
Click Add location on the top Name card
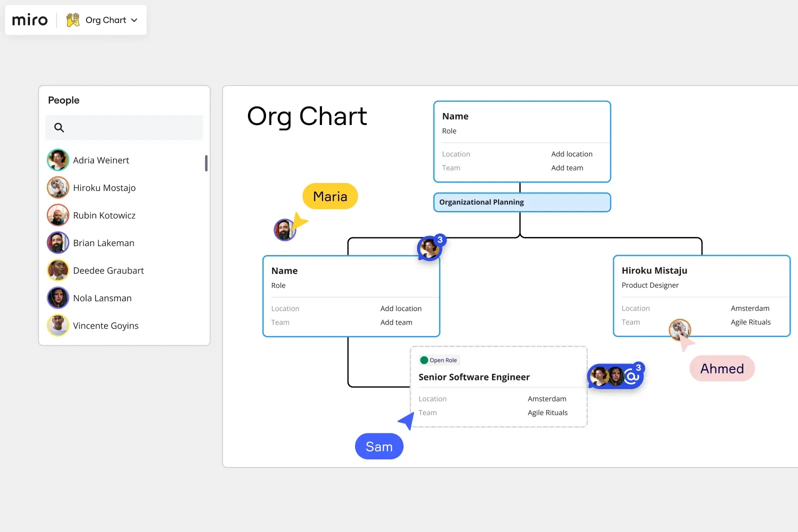coord(571,154)
